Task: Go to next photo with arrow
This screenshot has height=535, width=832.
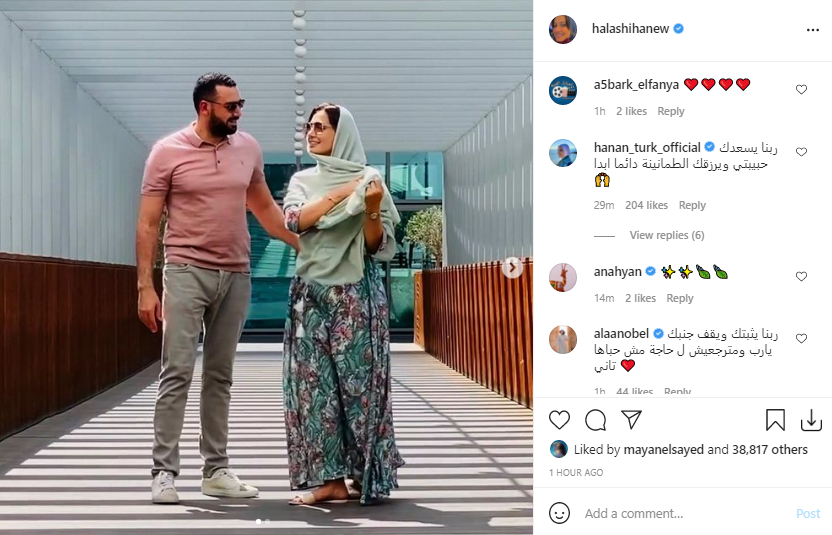Action: (512, 268)
